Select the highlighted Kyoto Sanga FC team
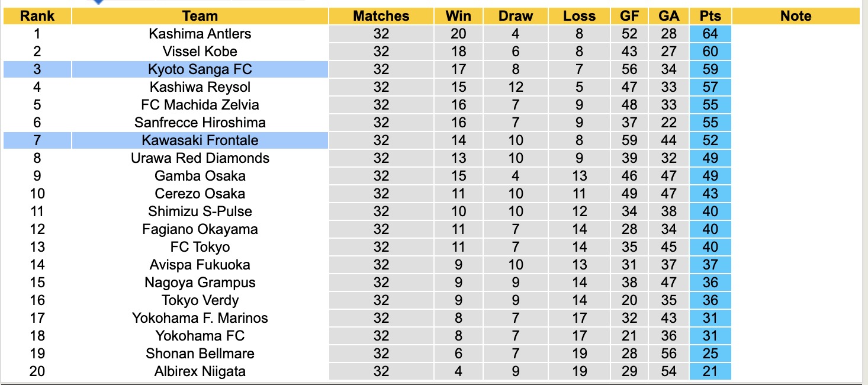The width and height of the screenshot is (868, 385). click(x=200, y=69)
